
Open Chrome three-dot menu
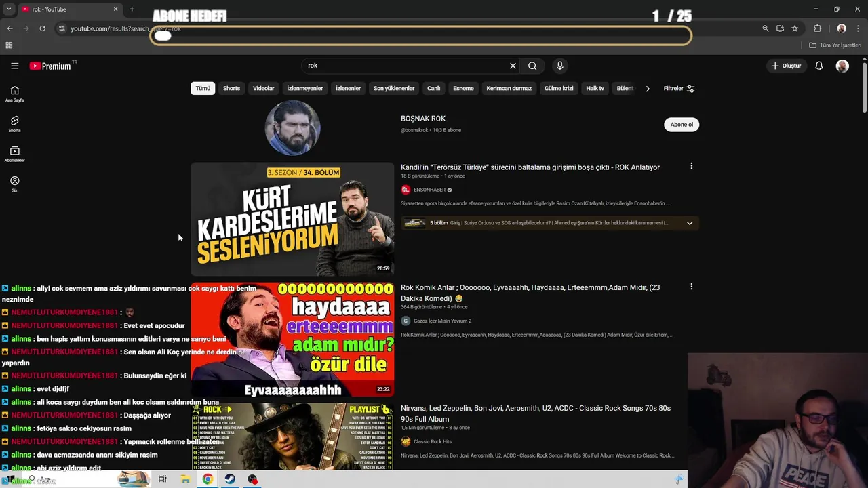(859, 28)
